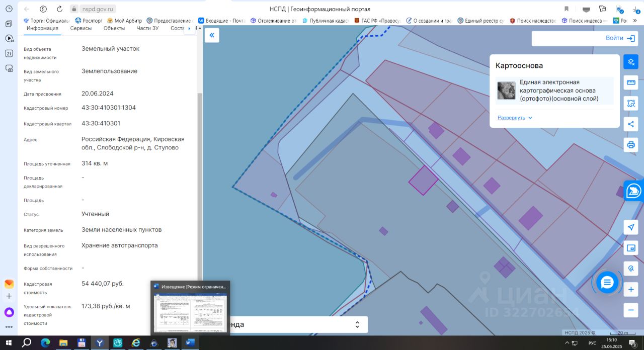Open Росторг bookmark
Screen dimensions: 644x350
(x=89, y=21)
